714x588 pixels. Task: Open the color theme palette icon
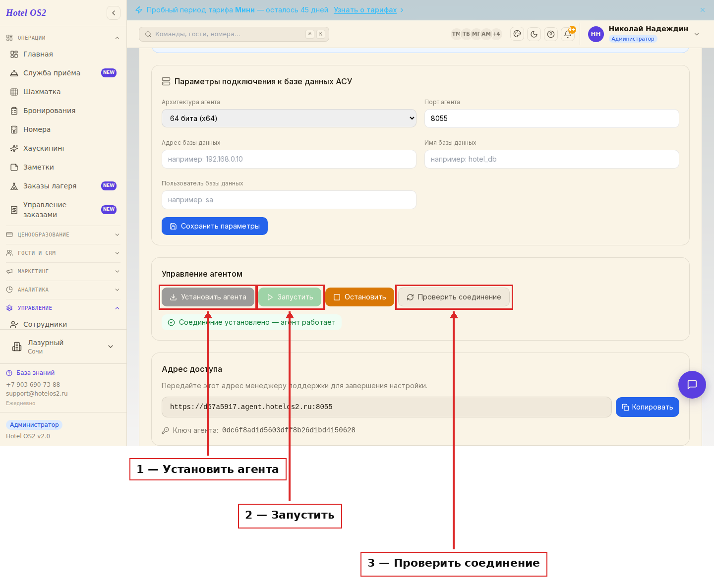[x=517, y=34]
